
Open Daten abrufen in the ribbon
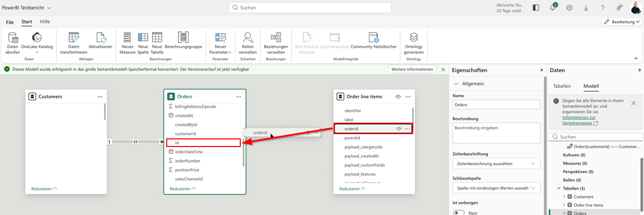(x=13, y=43)
